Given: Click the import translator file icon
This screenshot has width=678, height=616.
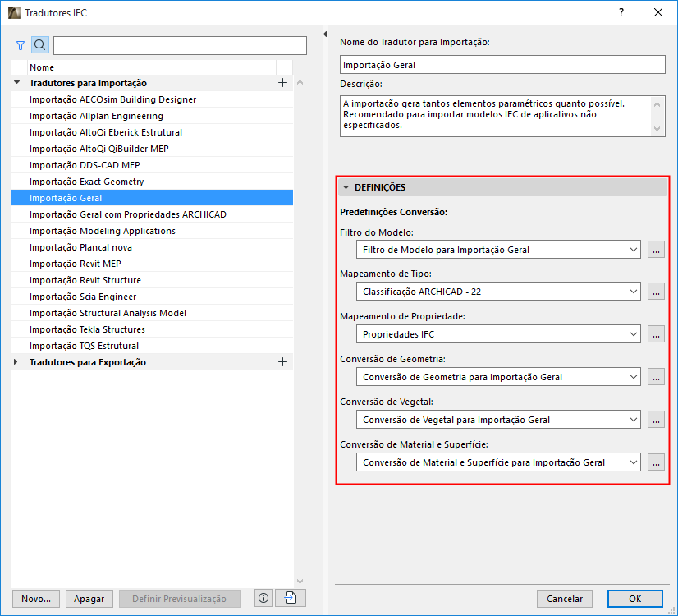Looking at the screenshot, I should click(291, 598).
